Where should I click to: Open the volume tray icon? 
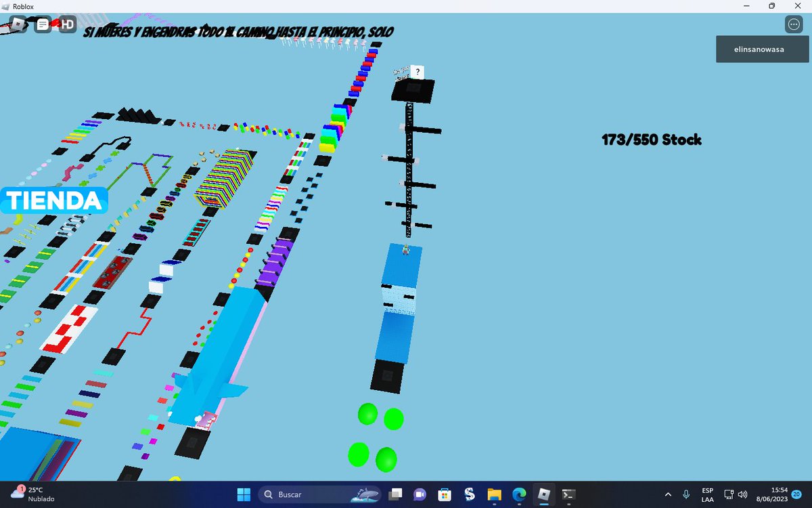click(x=742, y=494)
